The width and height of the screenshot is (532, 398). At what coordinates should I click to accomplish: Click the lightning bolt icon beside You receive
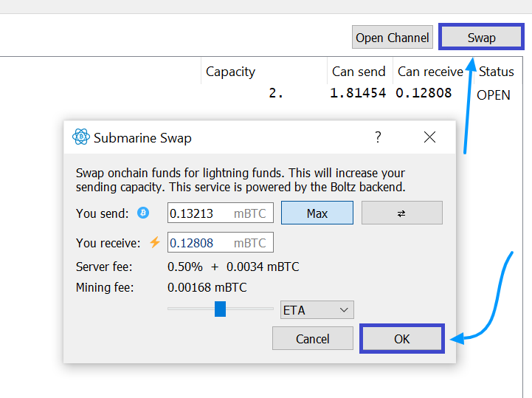(x=155, y=242)
